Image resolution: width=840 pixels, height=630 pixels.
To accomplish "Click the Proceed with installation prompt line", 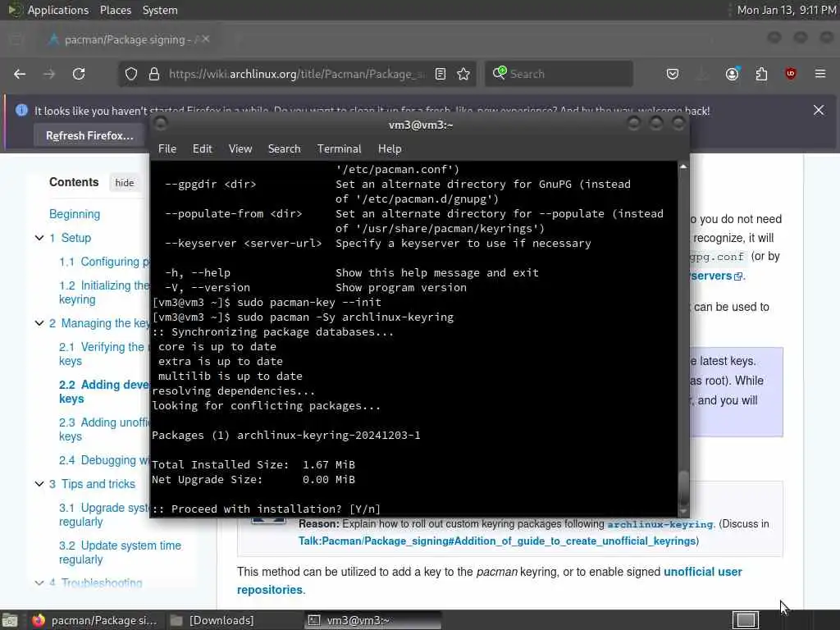I will point(267,509).
